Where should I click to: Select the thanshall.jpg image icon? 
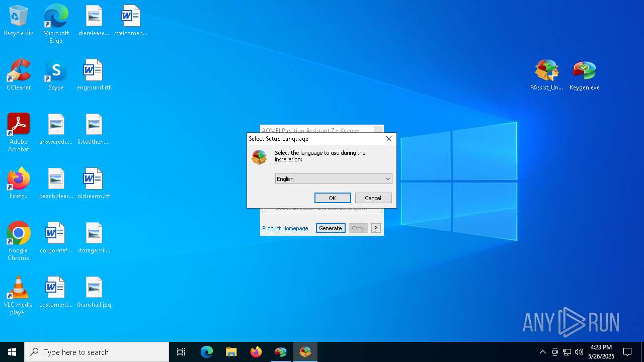click(94, 293)
